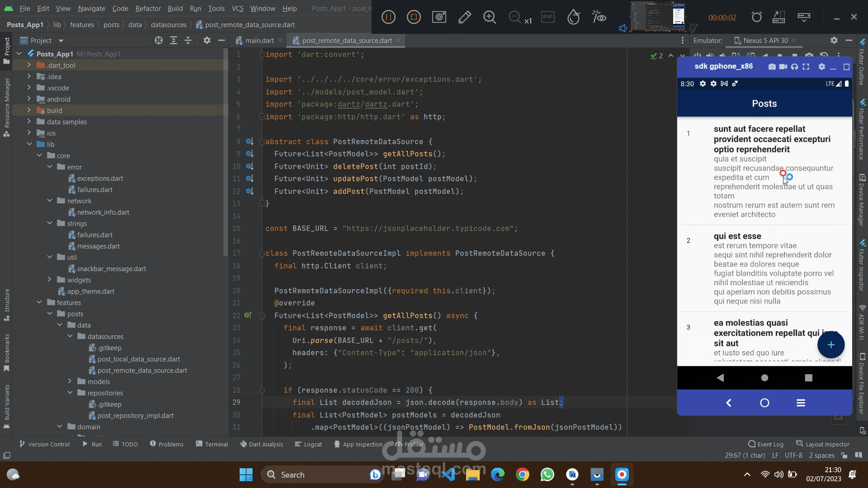Stop the screen recording
Screen dimensions: 868x488
click(414, 17)
